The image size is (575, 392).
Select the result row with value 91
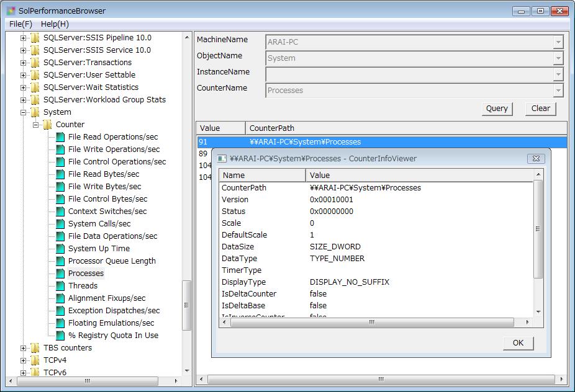(382, 142)
